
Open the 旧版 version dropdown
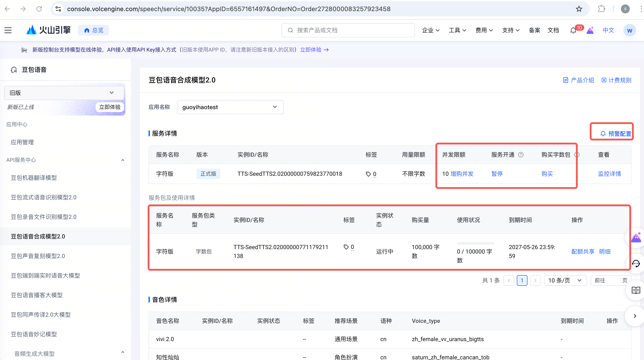tap(64, 93)
